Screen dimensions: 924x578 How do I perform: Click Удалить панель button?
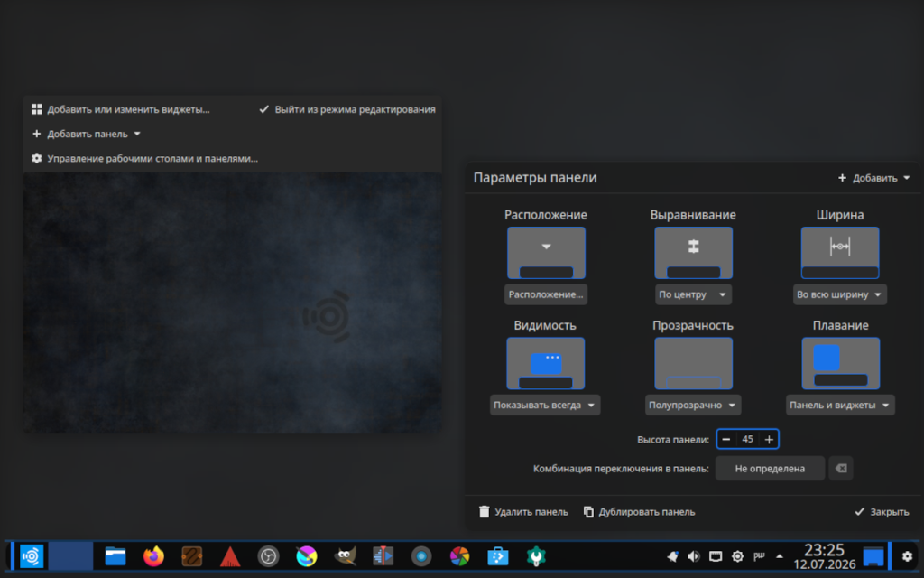pos(524,512)
